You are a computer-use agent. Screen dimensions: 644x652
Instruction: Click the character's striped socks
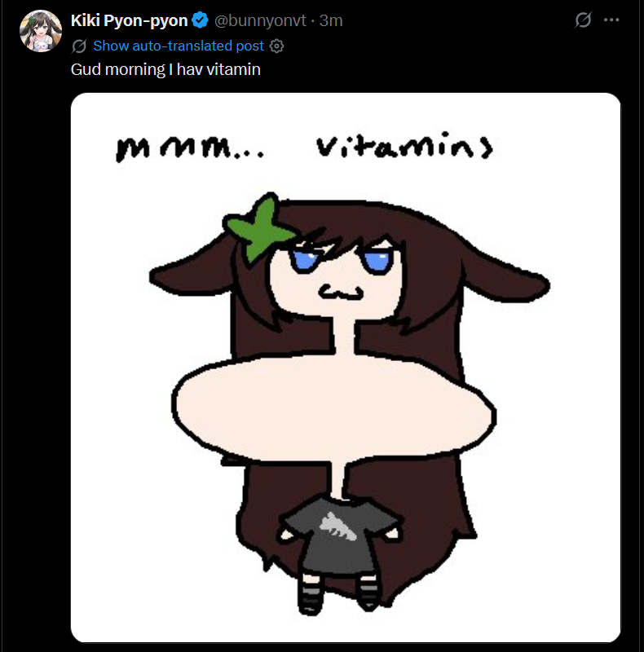[339, 595]
